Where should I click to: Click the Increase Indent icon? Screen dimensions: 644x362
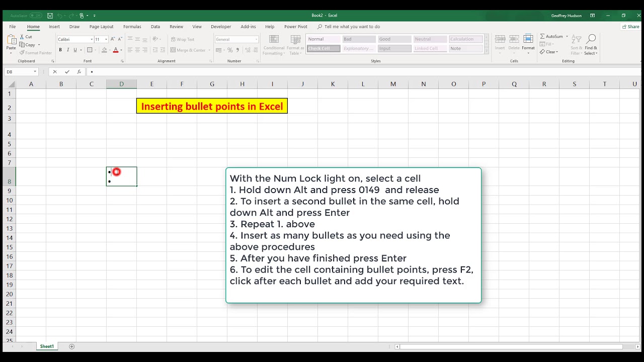163,50
